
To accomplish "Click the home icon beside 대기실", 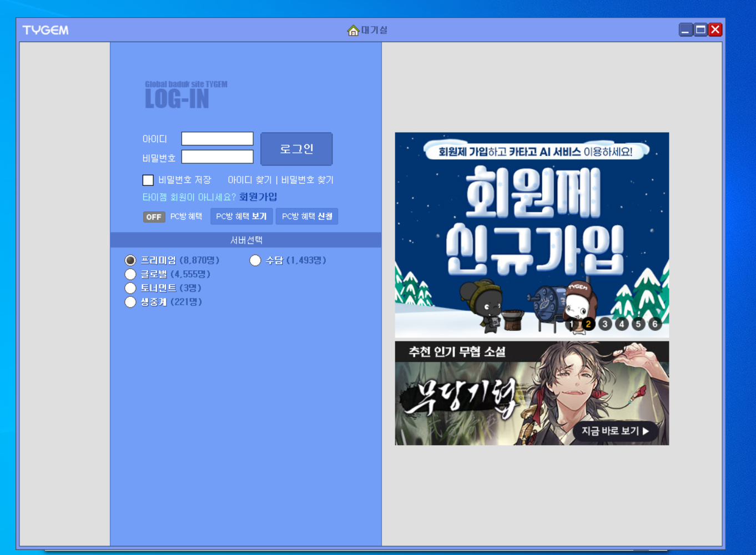I will (x=353, y=31).
